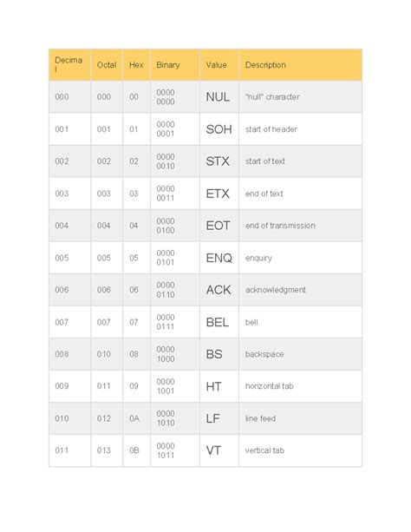Screen dimensions: 411x532
Task: Click the ACK value cell
Action: click(x=219, y=290)
